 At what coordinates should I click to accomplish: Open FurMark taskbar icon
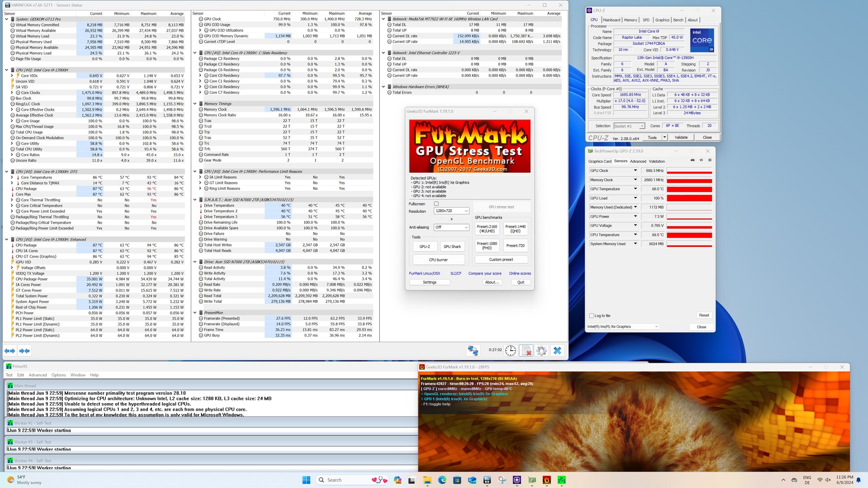[547, 480]
